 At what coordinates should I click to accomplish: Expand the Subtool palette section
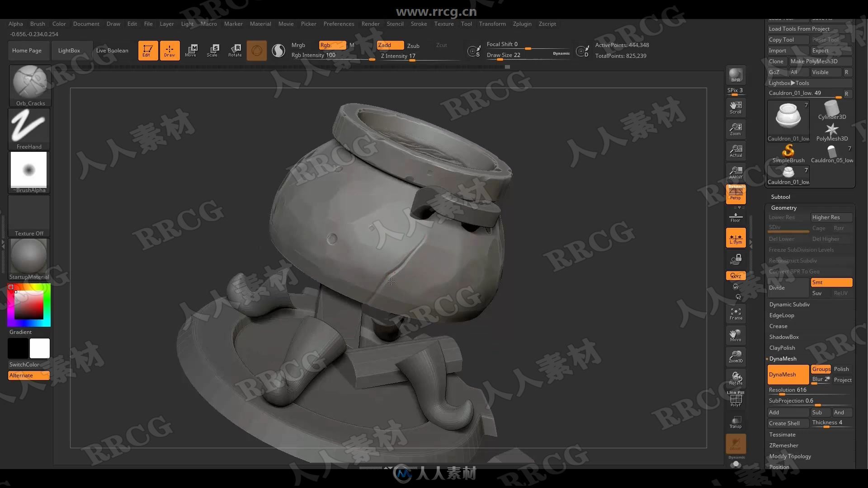(x=780, y=197)
